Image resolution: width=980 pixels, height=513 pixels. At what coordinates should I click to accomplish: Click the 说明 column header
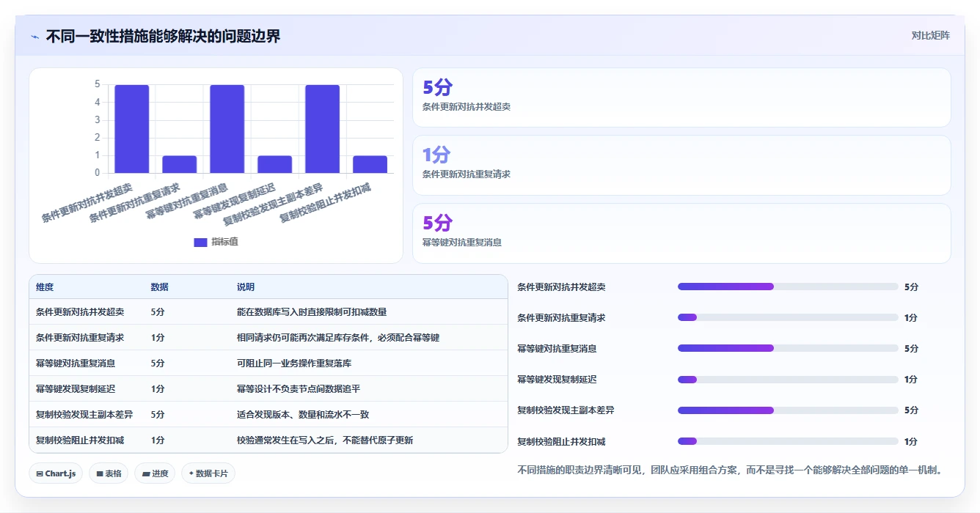(246, 287)
